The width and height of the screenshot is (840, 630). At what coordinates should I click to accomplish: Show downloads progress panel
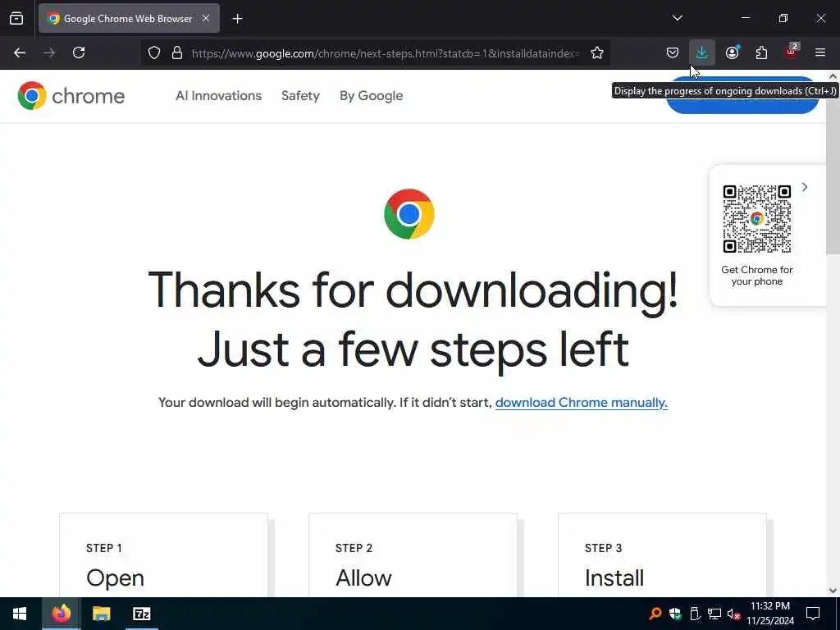point(702,52)
